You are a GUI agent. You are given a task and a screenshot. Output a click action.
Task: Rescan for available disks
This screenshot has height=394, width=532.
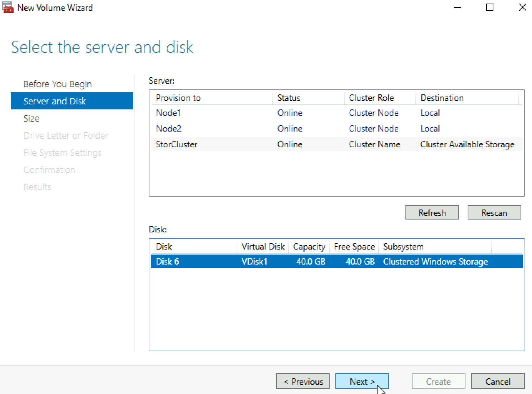tap(494, 212)
